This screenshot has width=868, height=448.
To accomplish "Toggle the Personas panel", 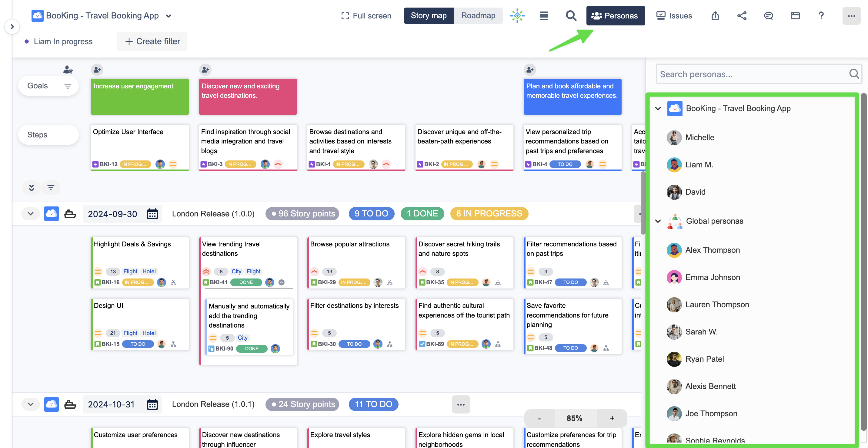I will (x=615, y=16).
